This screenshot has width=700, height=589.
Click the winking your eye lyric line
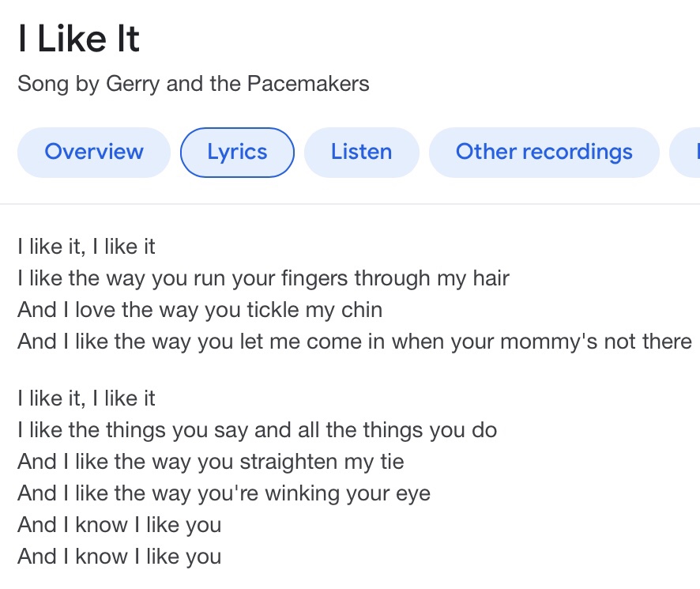pyautogui.click(x=224, y=493)
